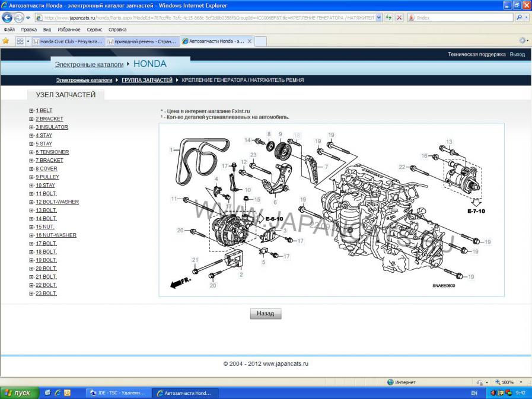This screenshot has height=399, width=532.
Task: Select the 5 STAY part link
Action: (x=44, y=144)
